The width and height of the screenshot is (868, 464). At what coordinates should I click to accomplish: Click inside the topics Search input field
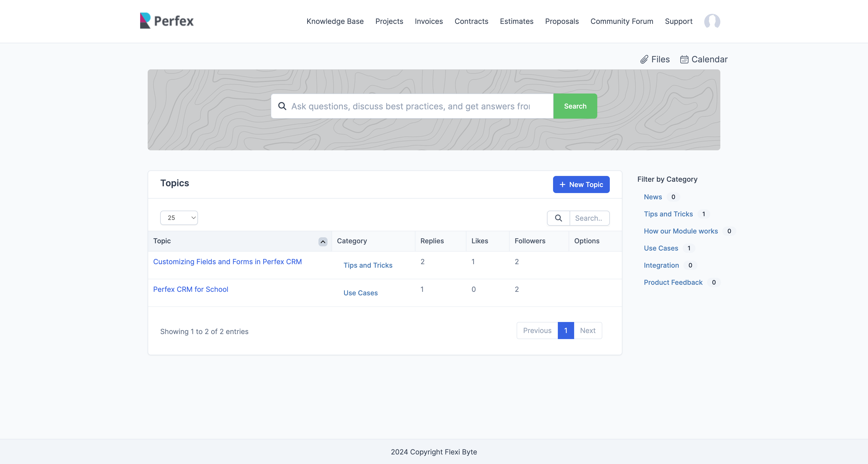(x=589, y=218)
